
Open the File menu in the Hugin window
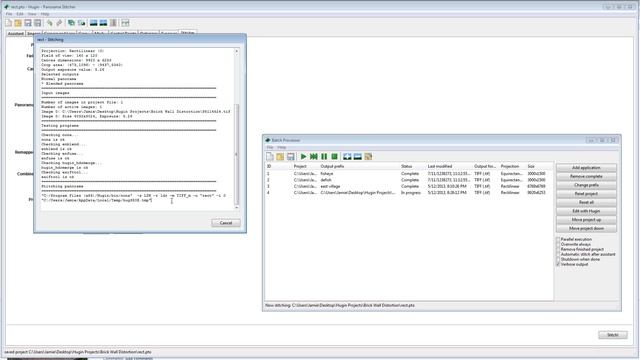pos(9,14)
